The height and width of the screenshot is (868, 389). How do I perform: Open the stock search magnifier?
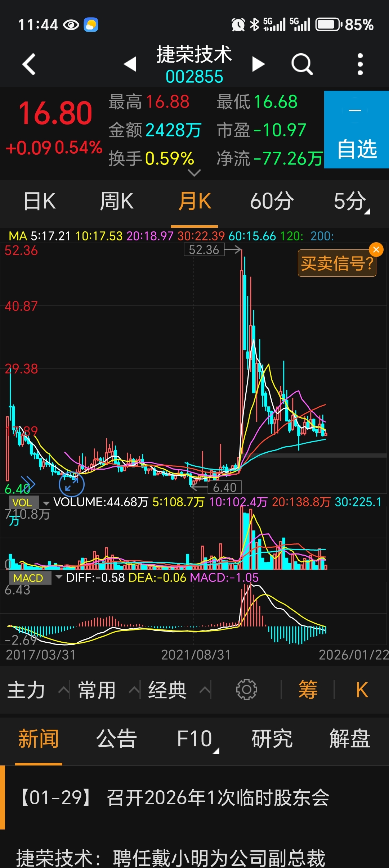pyautogui.click(x=302, y=64)
